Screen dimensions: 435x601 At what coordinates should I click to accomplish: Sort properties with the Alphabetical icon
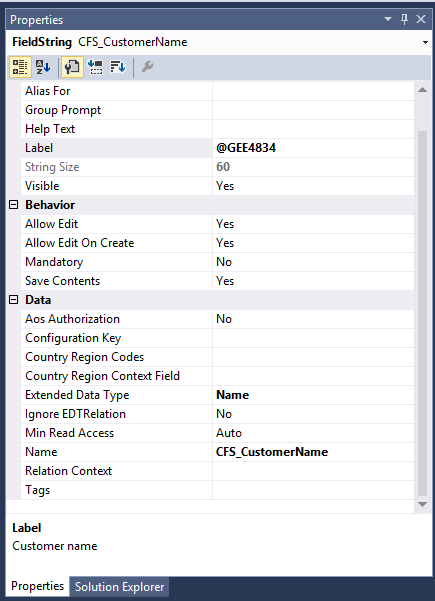pos(43,67)
